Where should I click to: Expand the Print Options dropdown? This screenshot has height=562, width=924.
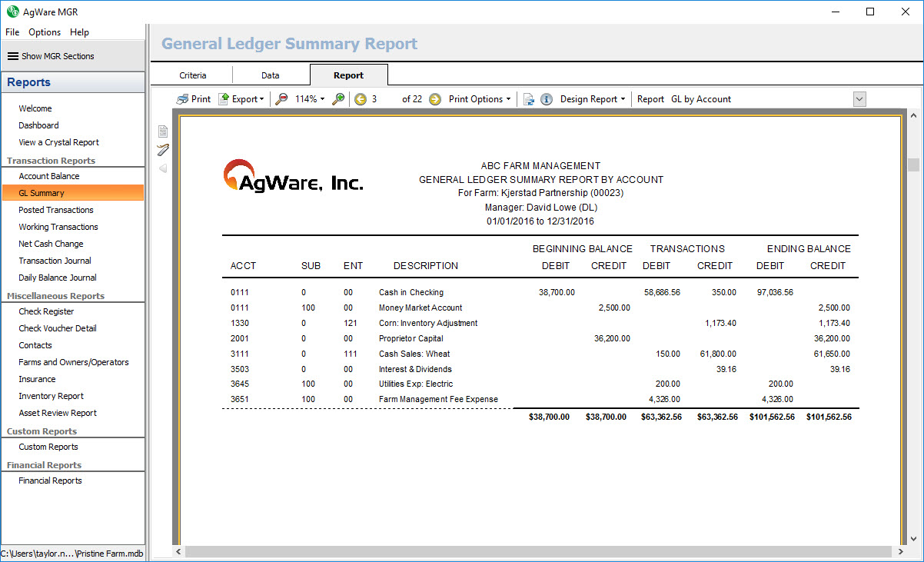[480, 99]
